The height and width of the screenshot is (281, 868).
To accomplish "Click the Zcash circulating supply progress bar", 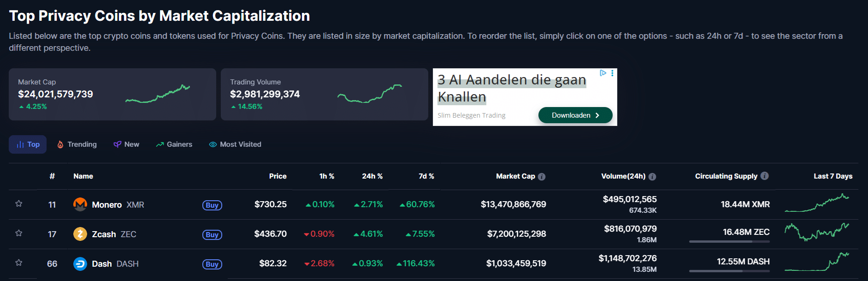I will click(x=729, y=241).
